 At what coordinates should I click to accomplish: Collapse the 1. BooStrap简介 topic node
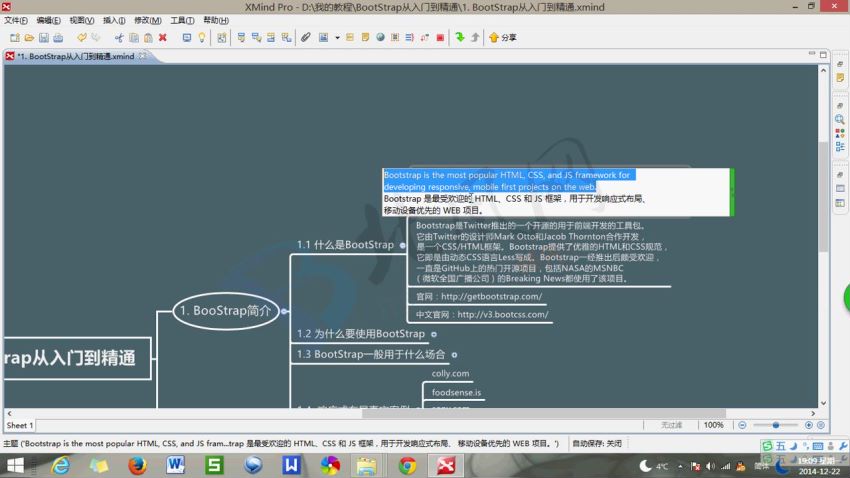[284, 311]
